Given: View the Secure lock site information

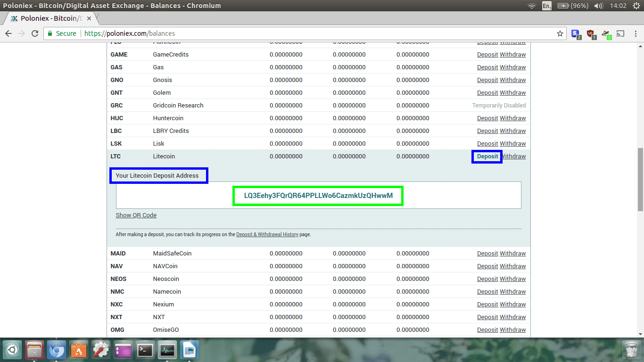Looking at the screenshot, I should pos(62,33).
